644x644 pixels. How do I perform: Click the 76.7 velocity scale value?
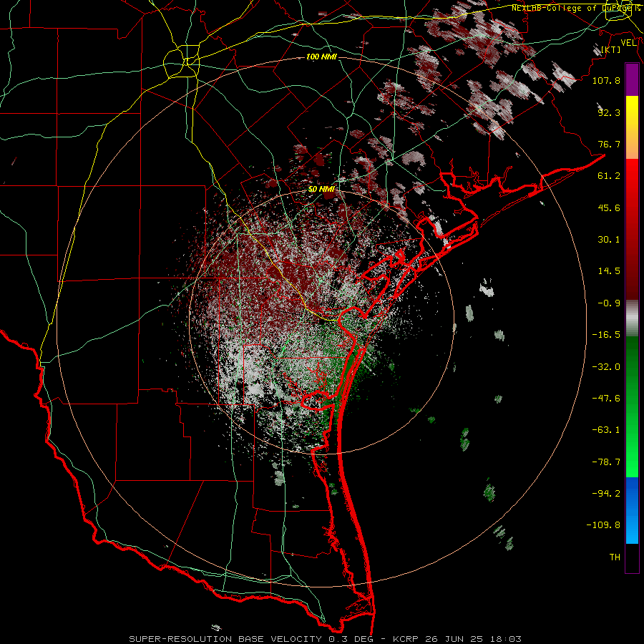(609, 144)
